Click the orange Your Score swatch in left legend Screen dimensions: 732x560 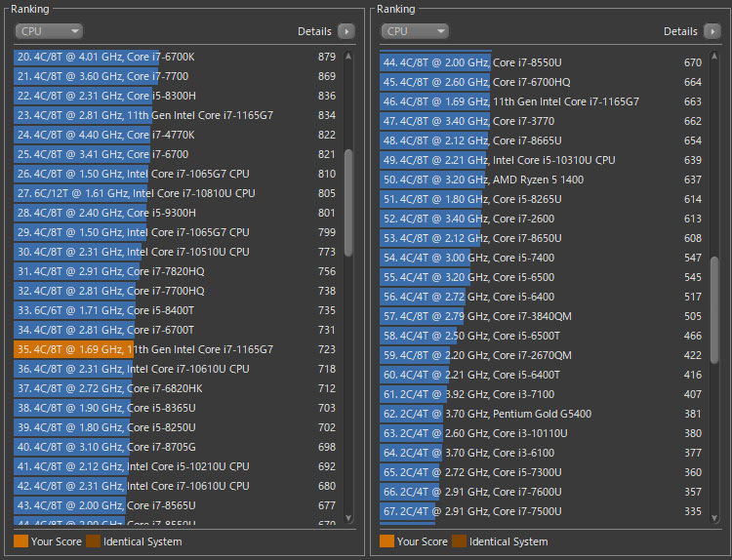tap(20, 541)
